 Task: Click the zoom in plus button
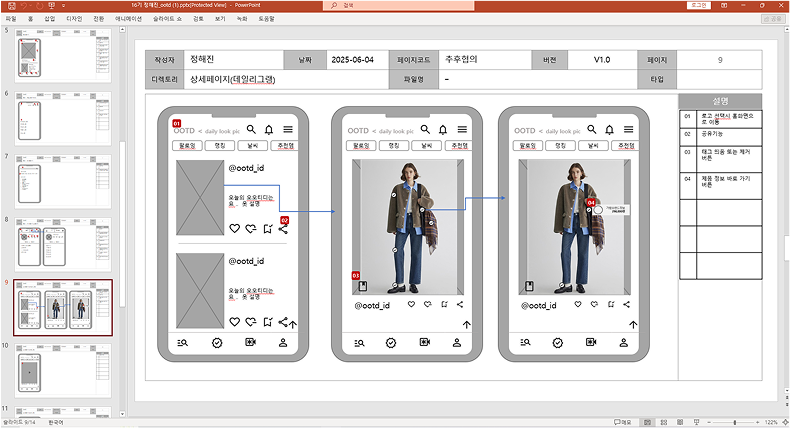[755, 423]
